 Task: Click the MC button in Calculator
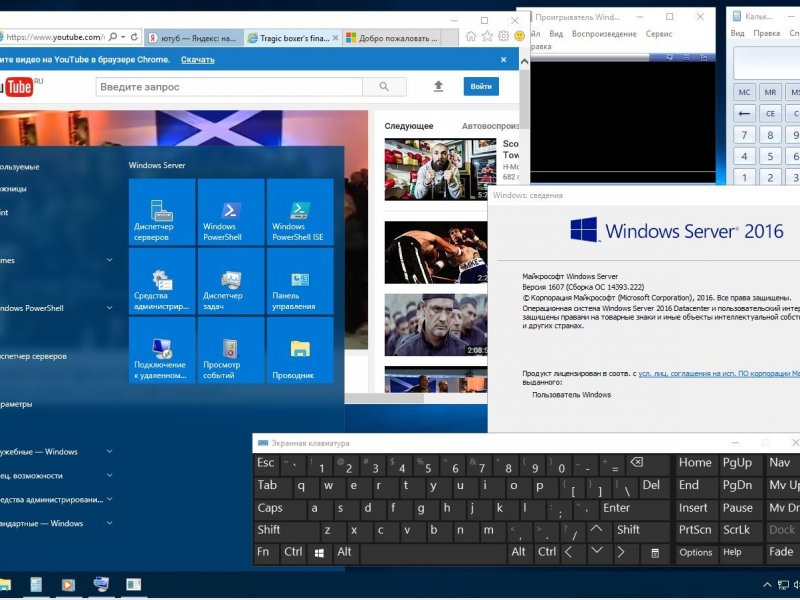pos(744,92)
